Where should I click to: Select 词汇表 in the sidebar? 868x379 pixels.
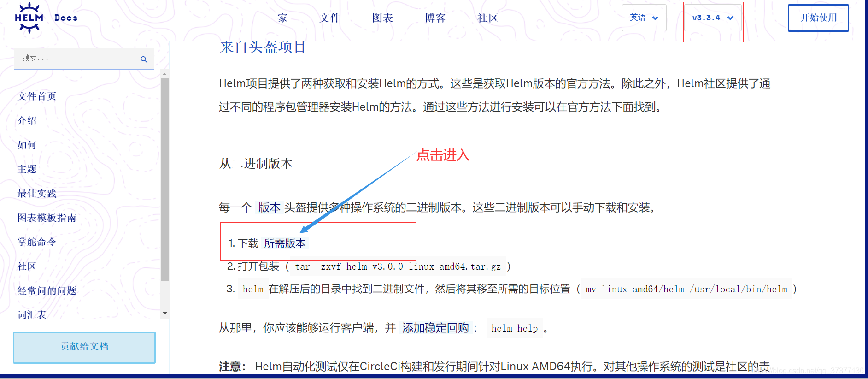point(32,314)
